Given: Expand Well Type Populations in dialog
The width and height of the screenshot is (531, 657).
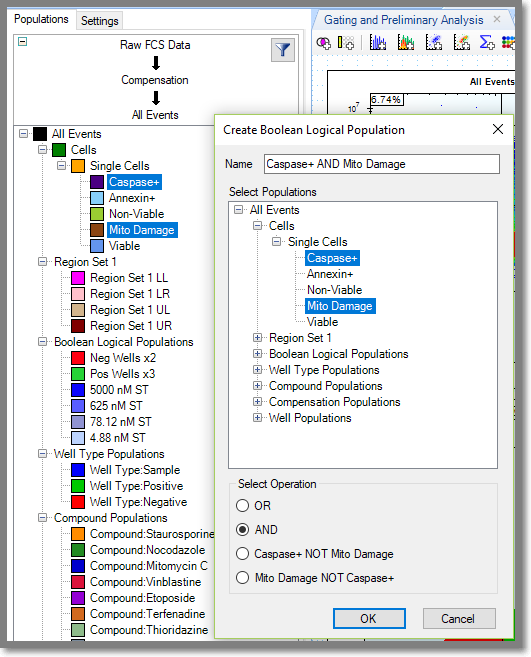Looking at the screenshot, I should (x=257, y=370).
